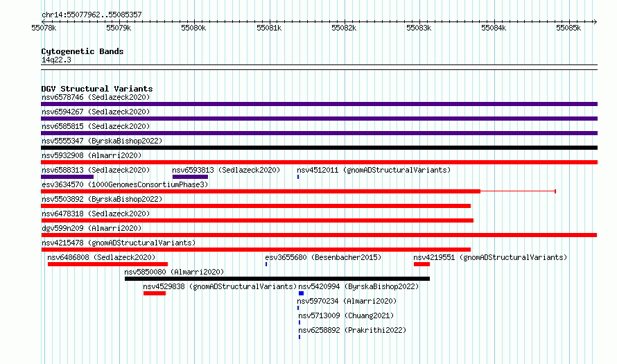Screen dimensions: 617x364
Task: Click dgv599n209 (Almarri2020) label
Action: [92, 228]
